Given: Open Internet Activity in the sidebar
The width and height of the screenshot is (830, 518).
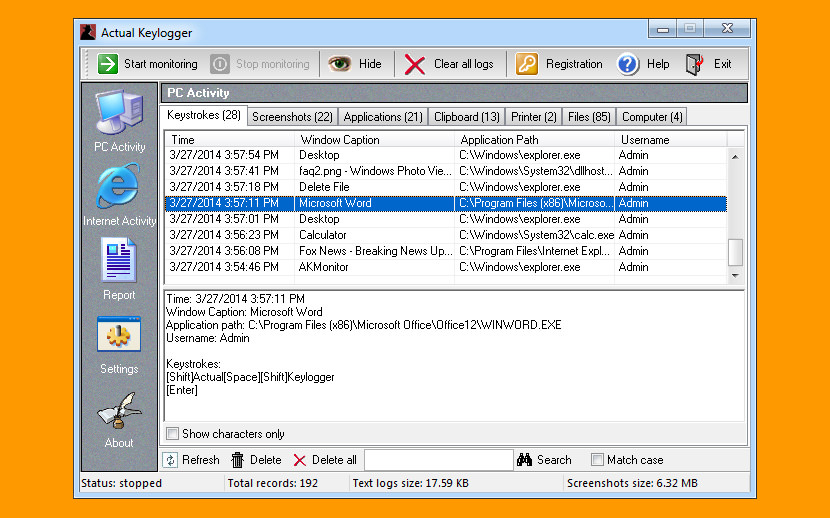Looking at the screenshot, I should [x=119, y=195].
